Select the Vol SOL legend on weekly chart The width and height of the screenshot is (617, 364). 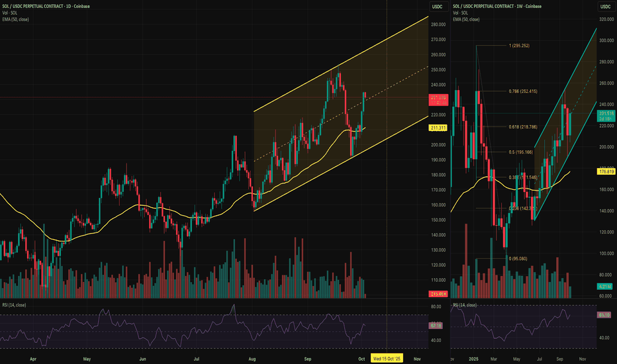[460, 13]
